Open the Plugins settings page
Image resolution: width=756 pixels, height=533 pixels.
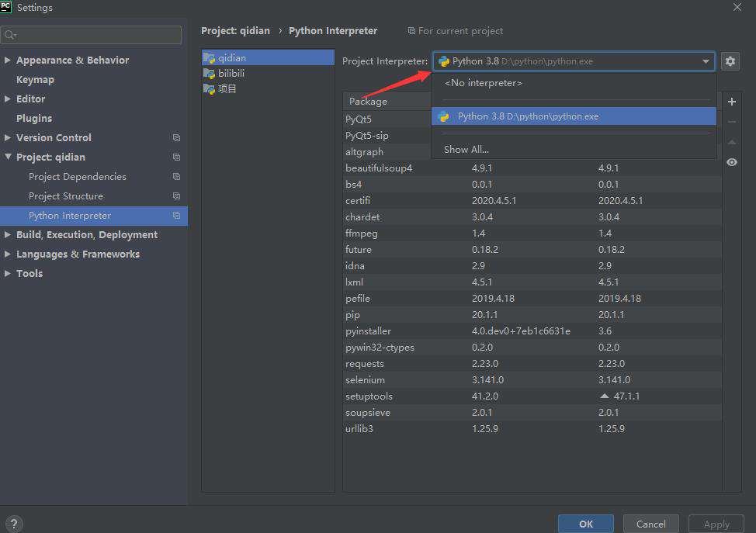click(33, 118)
